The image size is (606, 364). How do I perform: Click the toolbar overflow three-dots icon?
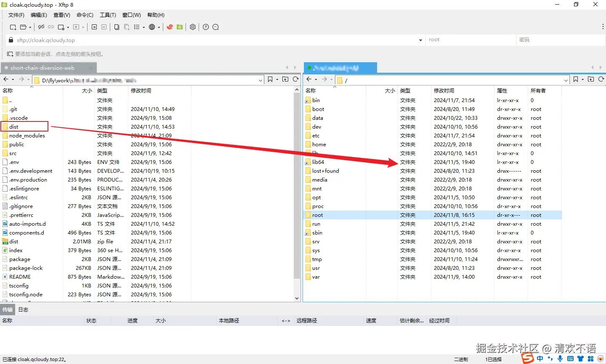coord(603,26)
